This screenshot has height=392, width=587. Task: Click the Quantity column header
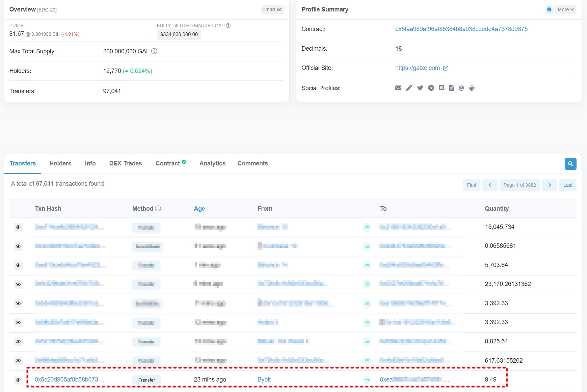(497, 209)
